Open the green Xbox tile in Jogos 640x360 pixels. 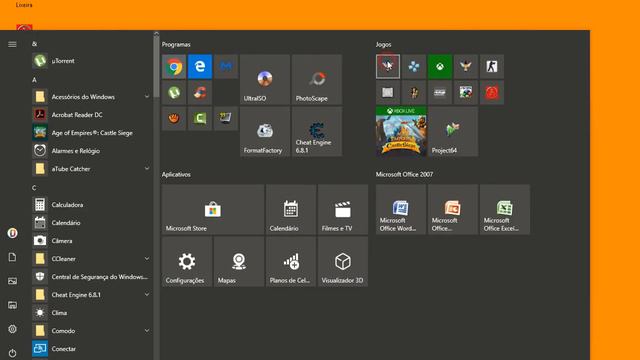440,67
